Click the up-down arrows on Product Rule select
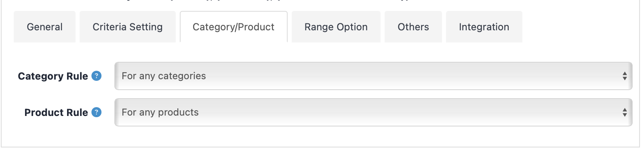The image size is (644, 160). [625, 112]
